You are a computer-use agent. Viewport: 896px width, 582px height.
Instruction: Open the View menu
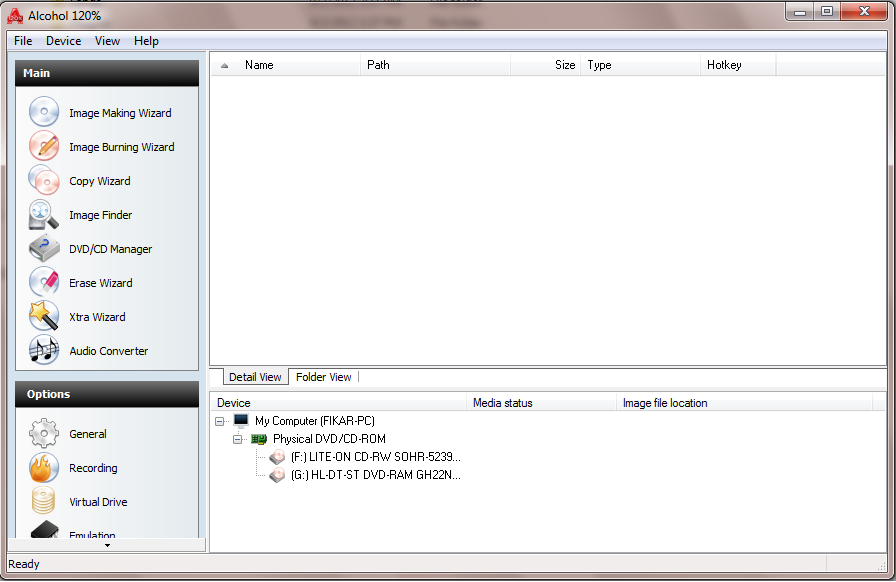click(107, 41)
